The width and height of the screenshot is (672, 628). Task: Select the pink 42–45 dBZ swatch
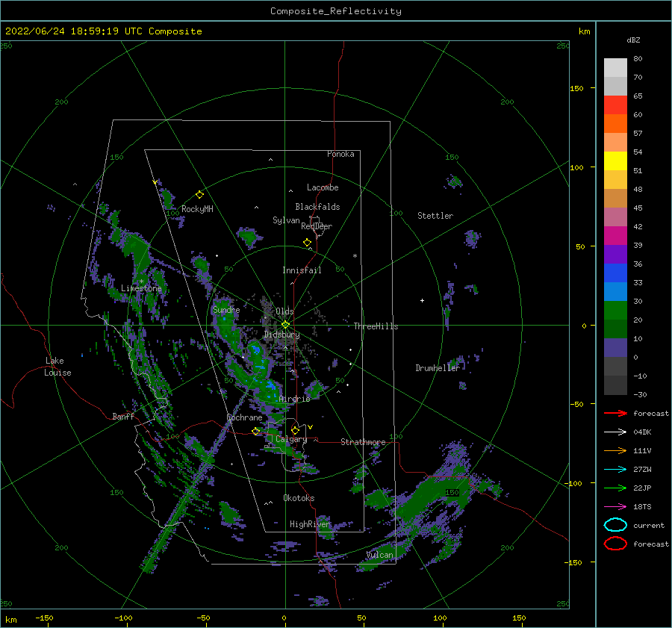tap(615, 217)
